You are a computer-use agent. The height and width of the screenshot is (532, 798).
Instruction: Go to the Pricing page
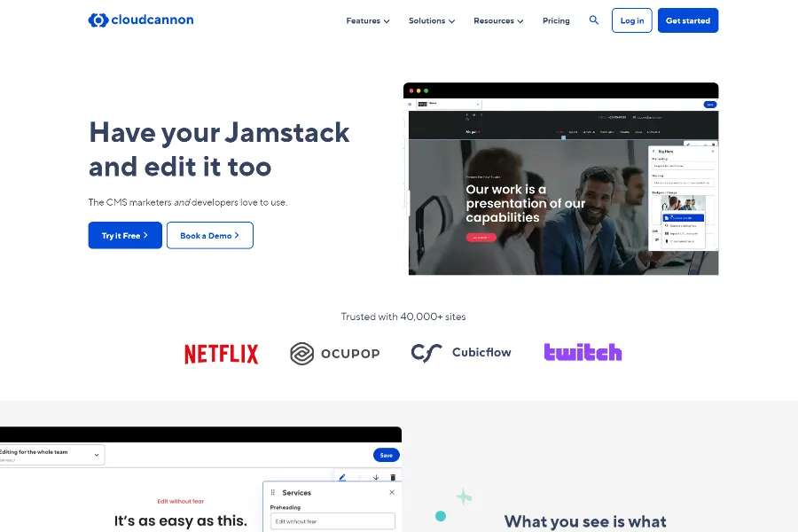[556, 20]
